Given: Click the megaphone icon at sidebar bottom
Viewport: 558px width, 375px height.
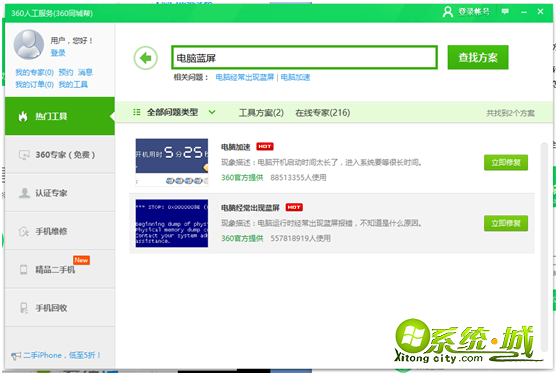Looking at the screenshot, I should click(x=16, y=355).
